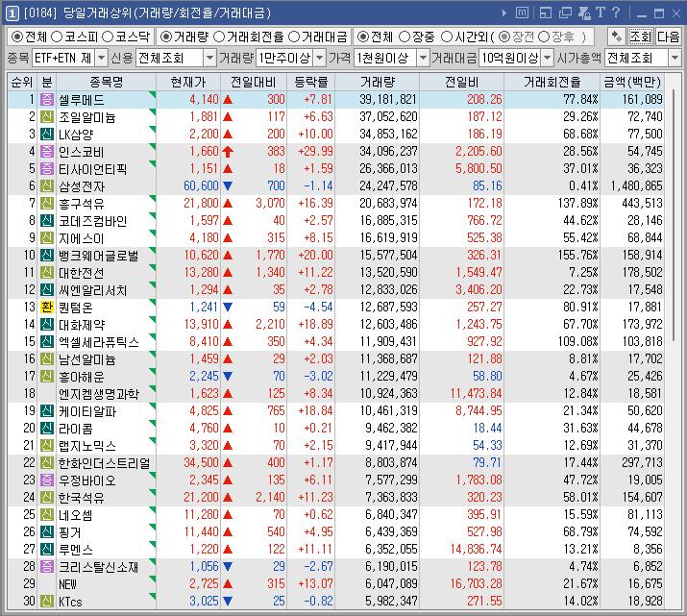This screenshot has height=616, width=687.
Task: Open the 뱅크웨어글로벌 stock row
Action: coord(335,255)
